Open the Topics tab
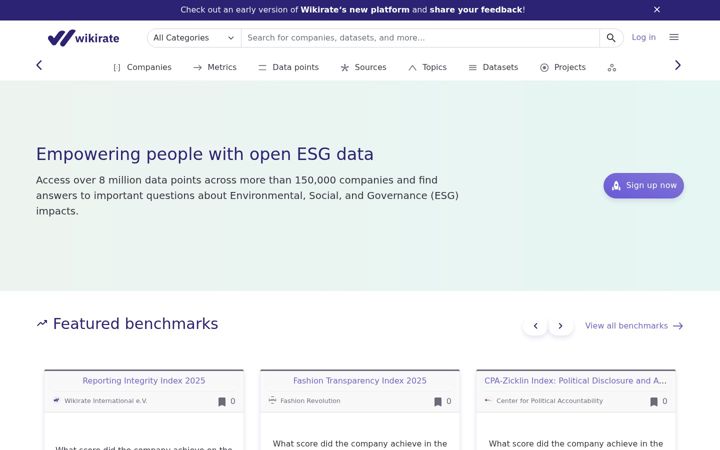This screenshot has height=450, width=720. tap(428, 68)
